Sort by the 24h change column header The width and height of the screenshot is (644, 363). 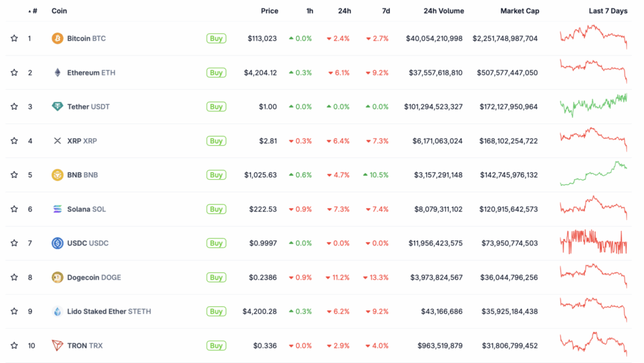click(x=344, y=11)
